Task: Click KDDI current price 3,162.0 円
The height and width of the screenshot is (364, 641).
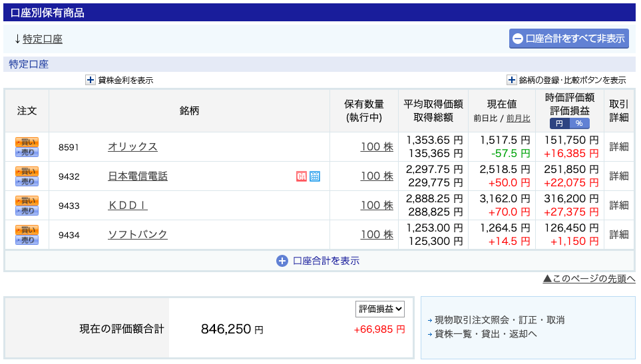Action: click(x=505, y=198)
